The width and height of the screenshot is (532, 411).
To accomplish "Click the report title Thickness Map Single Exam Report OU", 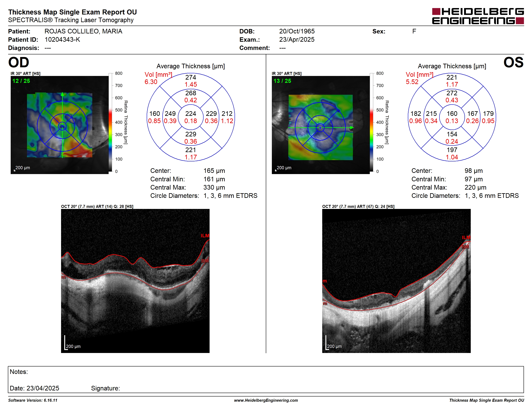I will coord(73,12).
